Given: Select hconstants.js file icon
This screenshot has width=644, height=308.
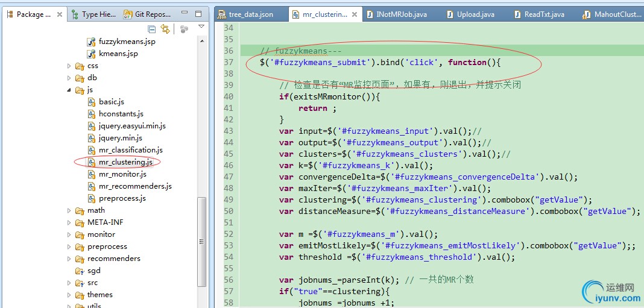Looking at the screenshot, I should pyautogui.click(x=91, y=114).
